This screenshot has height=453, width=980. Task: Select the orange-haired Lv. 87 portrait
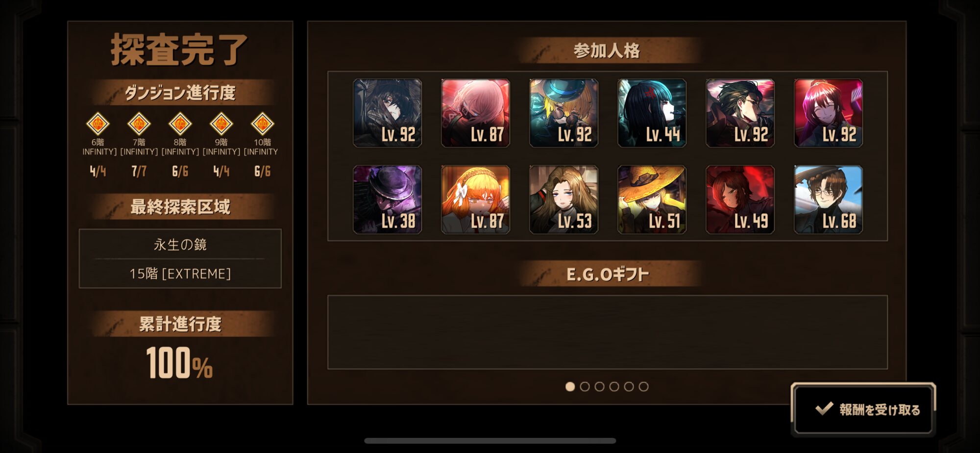pos(475,200)
